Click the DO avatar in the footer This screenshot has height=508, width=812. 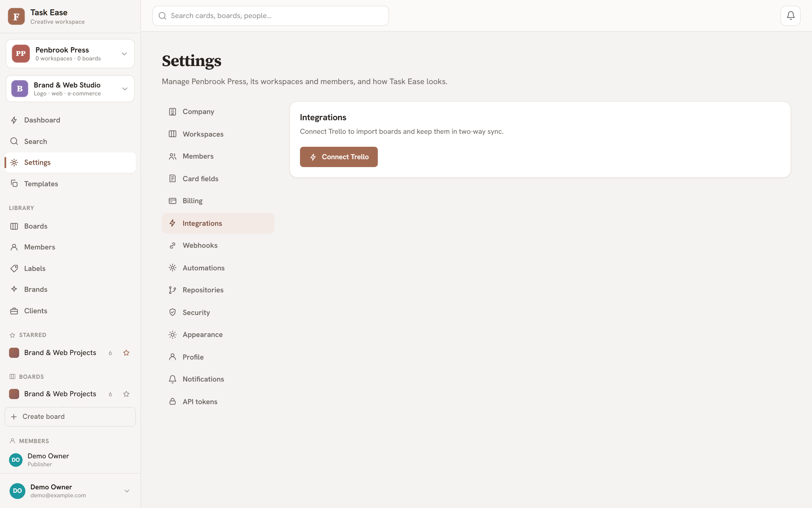click(x=17, y=491)
